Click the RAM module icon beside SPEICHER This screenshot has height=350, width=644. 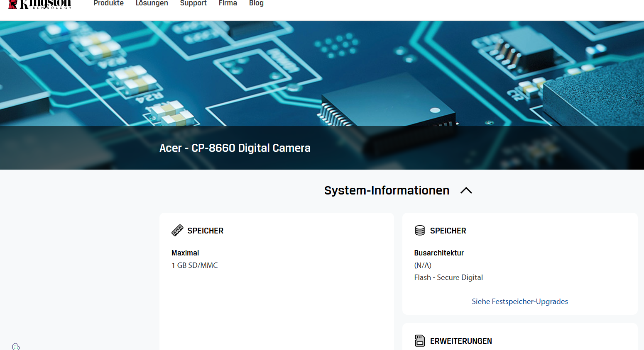177,231
